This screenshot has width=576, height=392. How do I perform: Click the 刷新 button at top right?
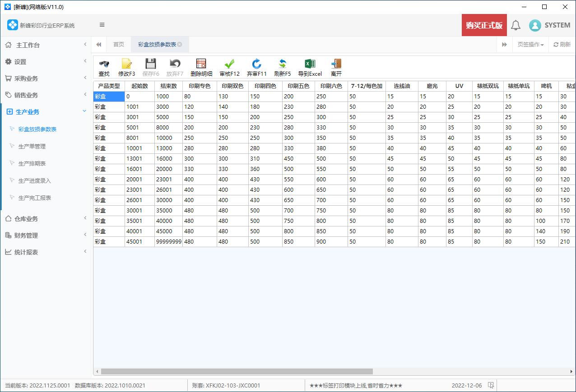[562, 44]
